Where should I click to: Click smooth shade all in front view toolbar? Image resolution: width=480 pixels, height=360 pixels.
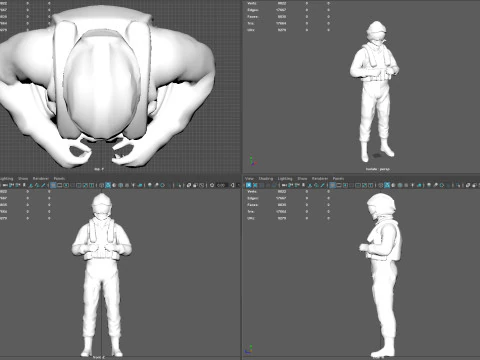point(108,185)
